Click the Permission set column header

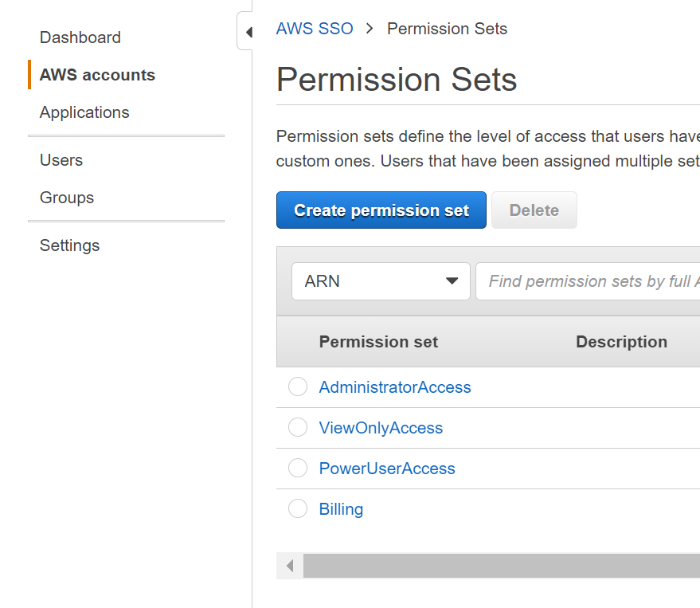[378, 342]
